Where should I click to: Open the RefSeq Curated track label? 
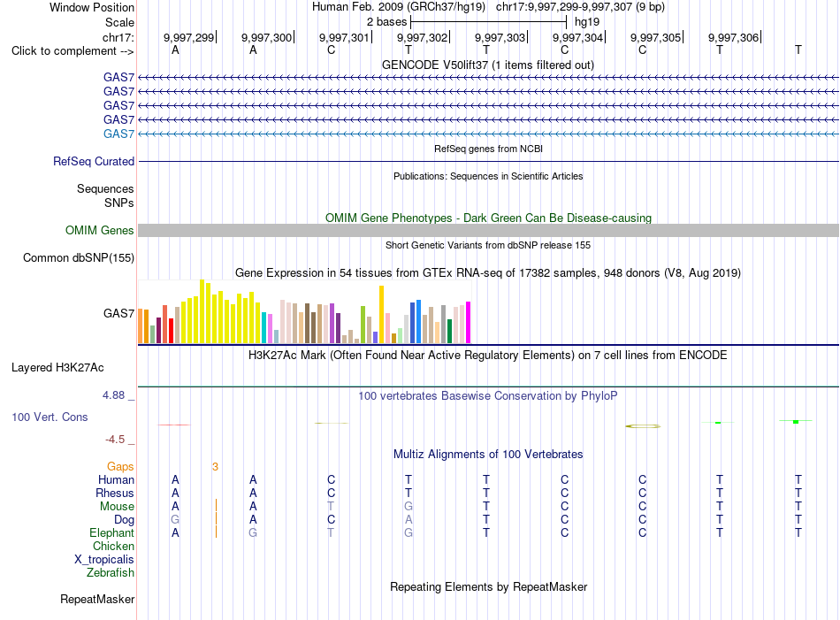[x=94, y=161]
